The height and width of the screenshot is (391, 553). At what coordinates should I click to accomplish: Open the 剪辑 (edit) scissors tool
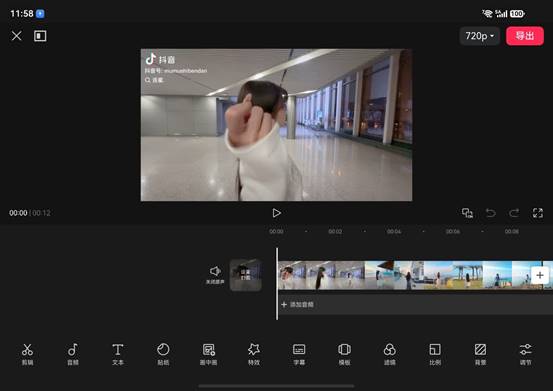[27, 354]
